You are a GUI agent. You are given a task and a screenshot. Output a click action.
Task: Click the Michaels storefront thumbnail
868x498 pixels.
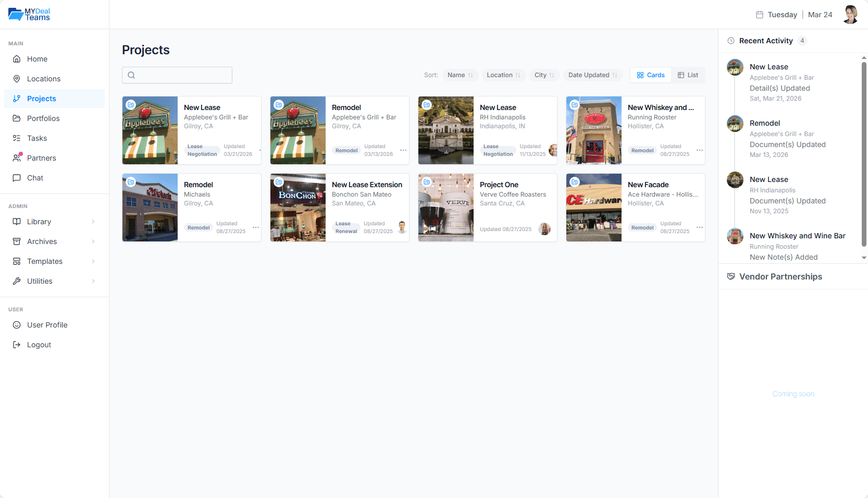(150, 208)
